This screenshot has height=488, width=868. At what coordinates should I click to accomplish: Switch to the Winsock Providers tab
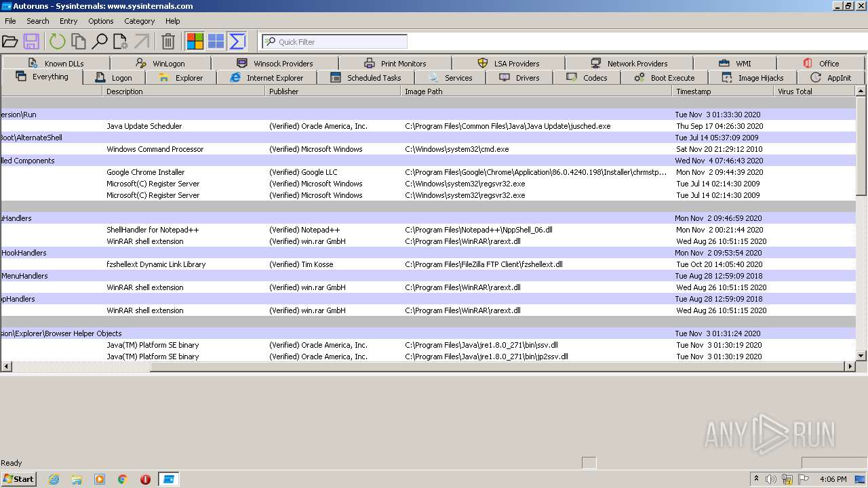tap(275, 63)
